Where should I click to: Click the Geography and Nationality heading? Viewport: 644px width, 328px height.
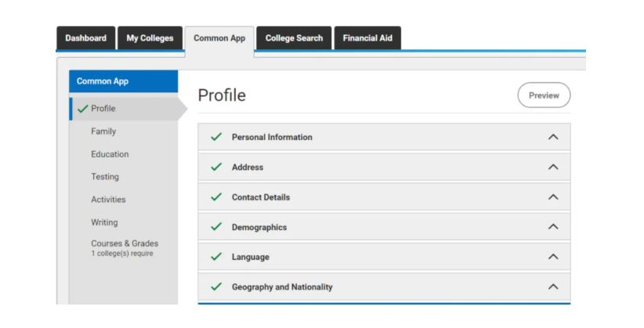(x=282, y=287)
